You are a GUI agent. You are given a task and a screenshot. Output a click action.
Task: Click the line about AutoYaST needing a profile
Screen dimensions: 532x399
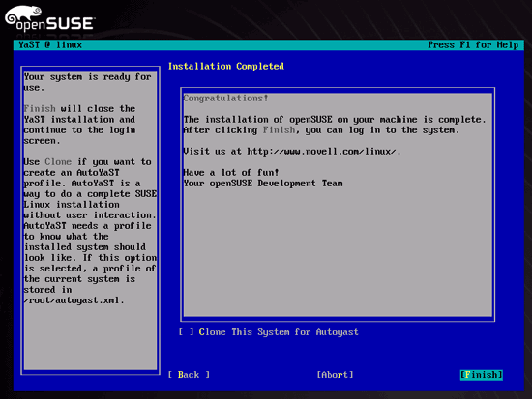pos(87,226)
